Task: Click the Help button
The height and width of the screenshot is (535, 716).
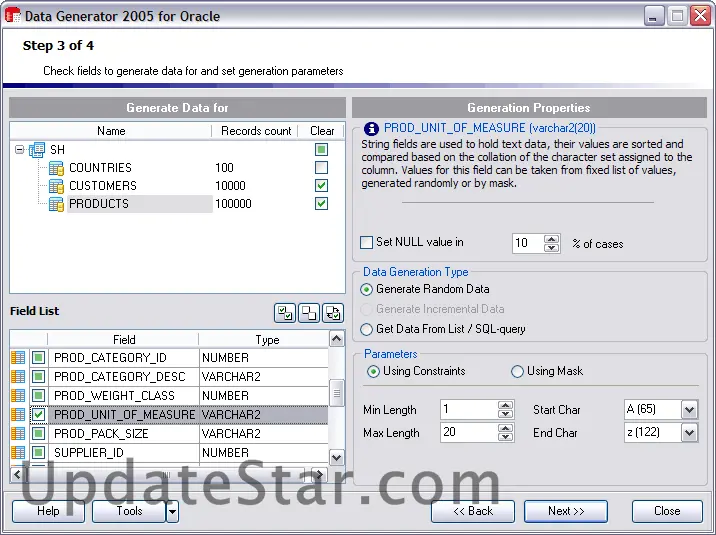Action: click(x=48, y=511)
